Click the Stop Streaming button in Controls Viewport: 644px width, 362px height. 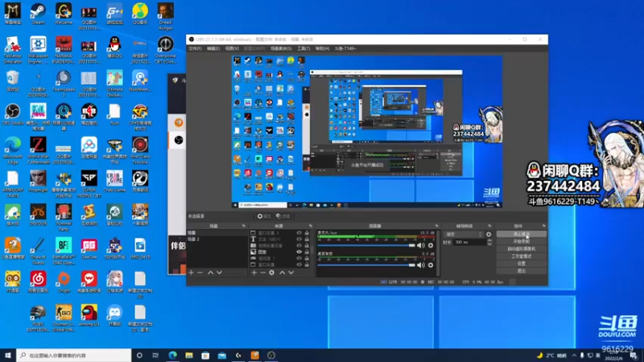(521, 234)
